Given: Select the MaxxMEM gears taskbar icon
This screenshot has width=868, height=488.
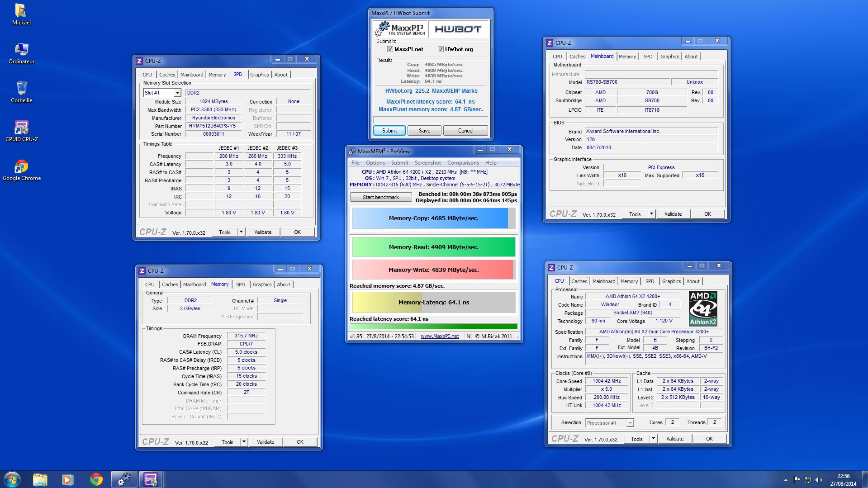Looking at the screenshot, I should pos(124,479).
